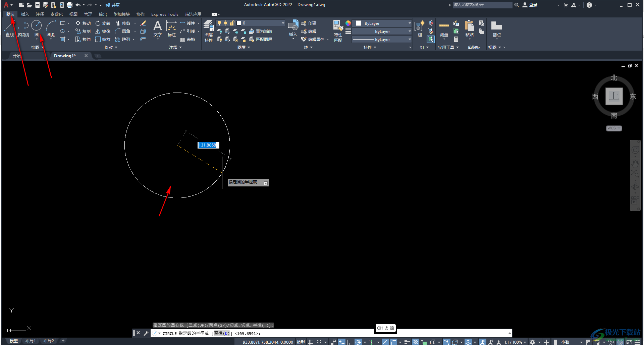Pick the Copy (复制) tool
Image resolution: width=644 pixels, height=345 pixels.
[x=83, y=31]
